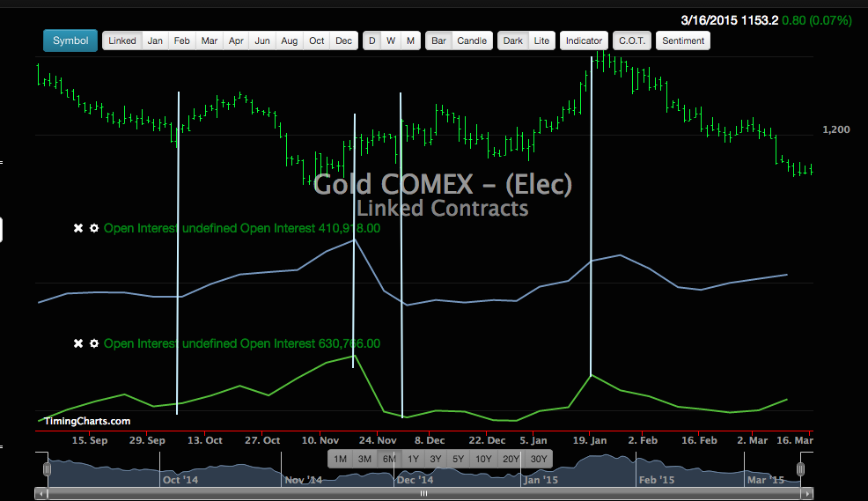
Task: Open the C.O.T. menu
Action: click(631, 41)
